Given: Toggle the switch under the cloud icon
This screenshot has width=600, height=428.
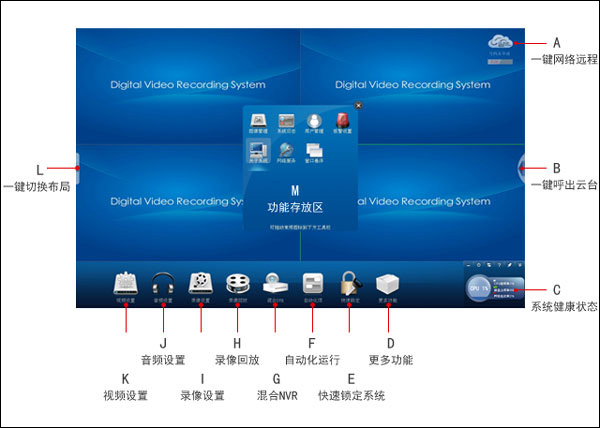Looking at the screenshot, I should [x=500, y=62].
